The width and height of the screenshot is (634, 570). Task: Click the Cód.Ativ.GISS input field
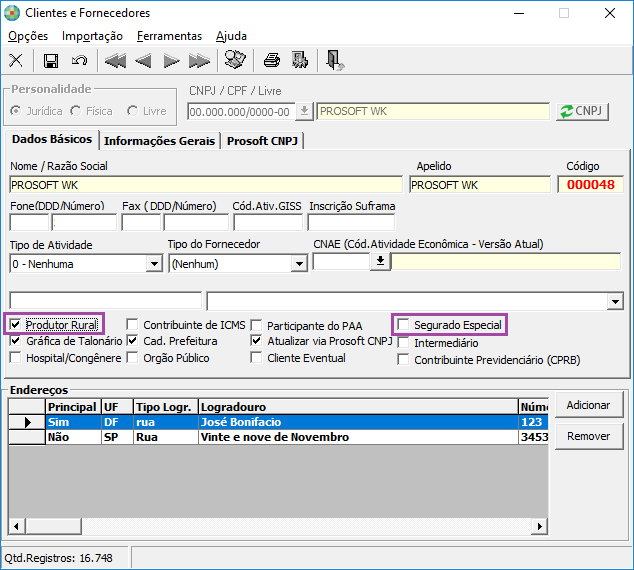click(268, 222)
